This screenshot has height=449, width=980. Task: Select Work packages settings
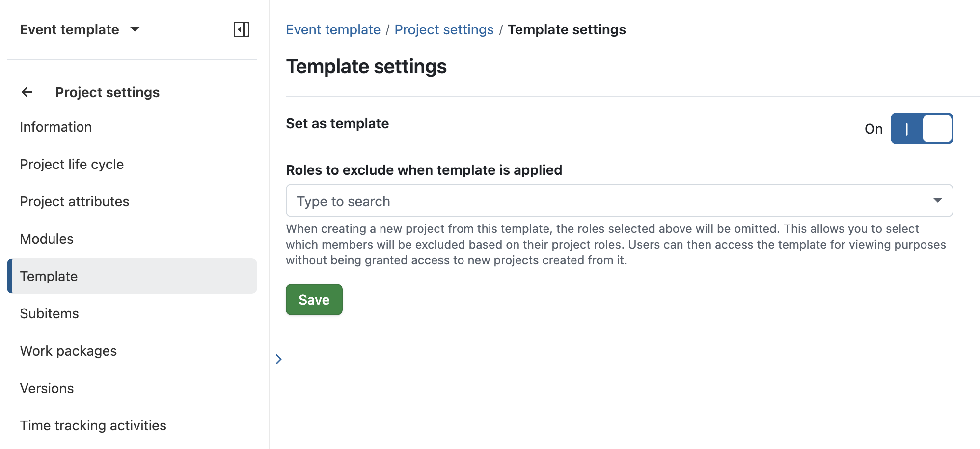(68, 351)
